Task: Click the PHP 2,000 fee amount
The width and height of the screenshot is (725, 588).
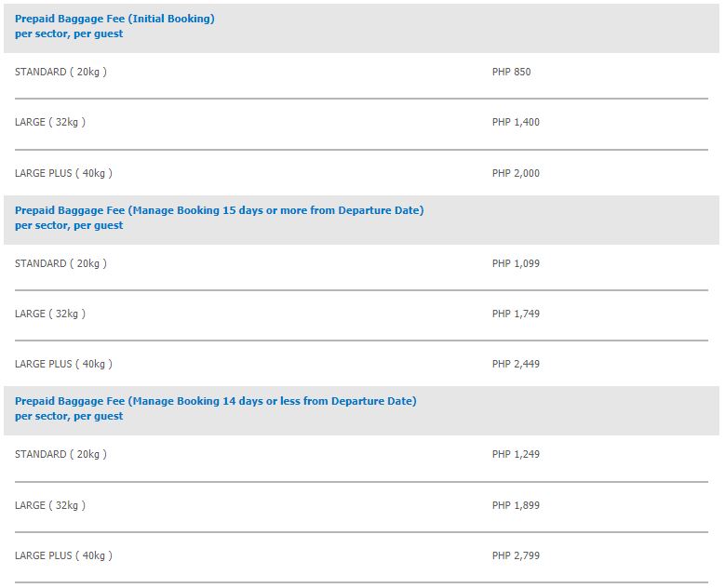Action: (516, 173)
